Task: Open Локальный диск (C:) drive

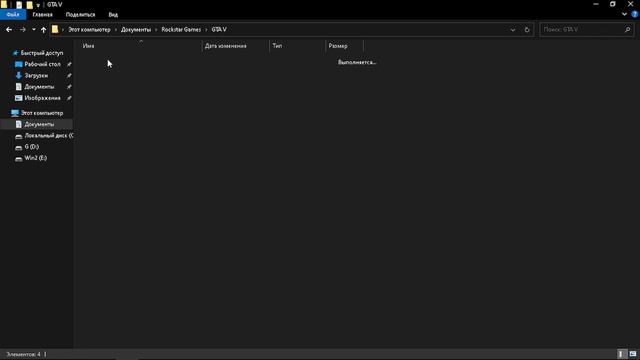Action: tap(49, 135)
